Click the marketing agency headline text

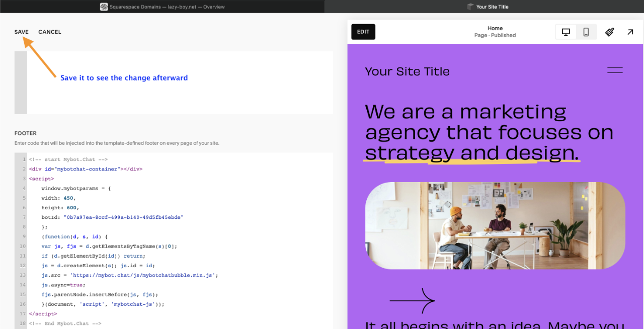(488, 132)
